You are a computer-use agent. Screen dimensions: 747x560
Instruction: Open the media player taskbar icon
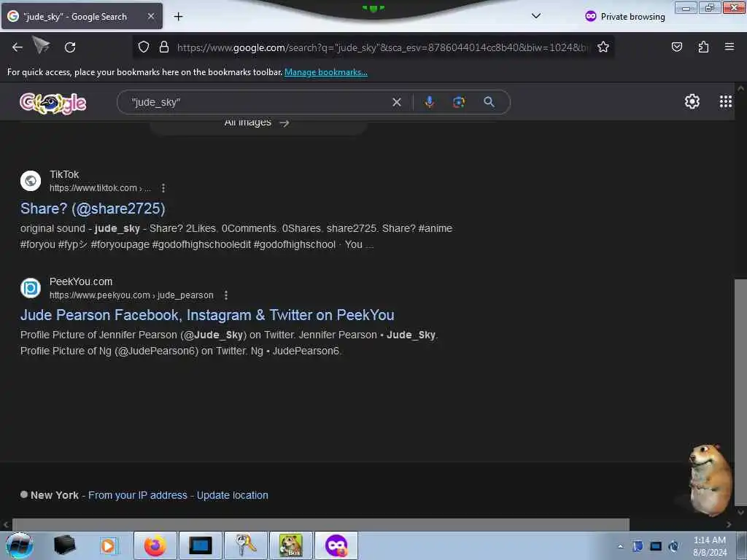click(108, 545)
